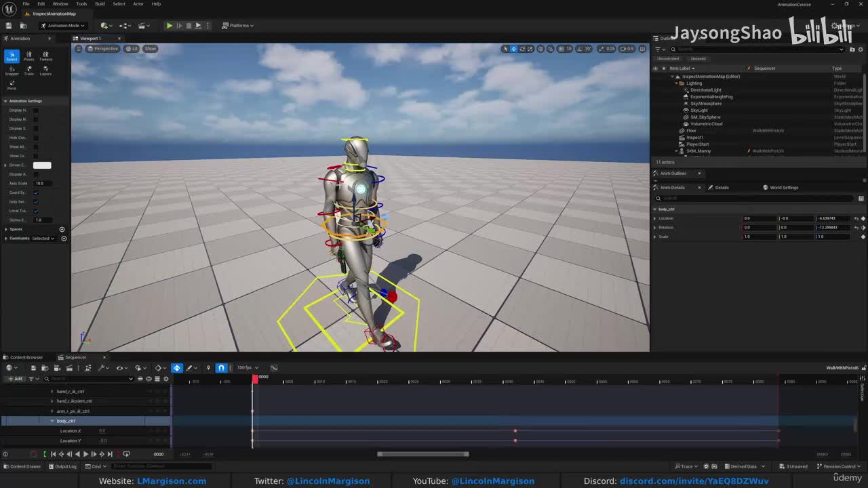This screenshot has width=868, height=488.
Task: Uncheck the Local Tra... checkbox
Action: coord(36,211)
